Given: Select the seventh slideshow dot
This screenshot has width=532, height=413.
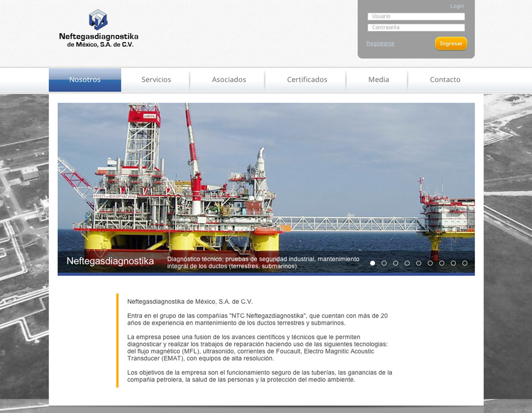Looking at the screenshot, I should coord(442,263).
